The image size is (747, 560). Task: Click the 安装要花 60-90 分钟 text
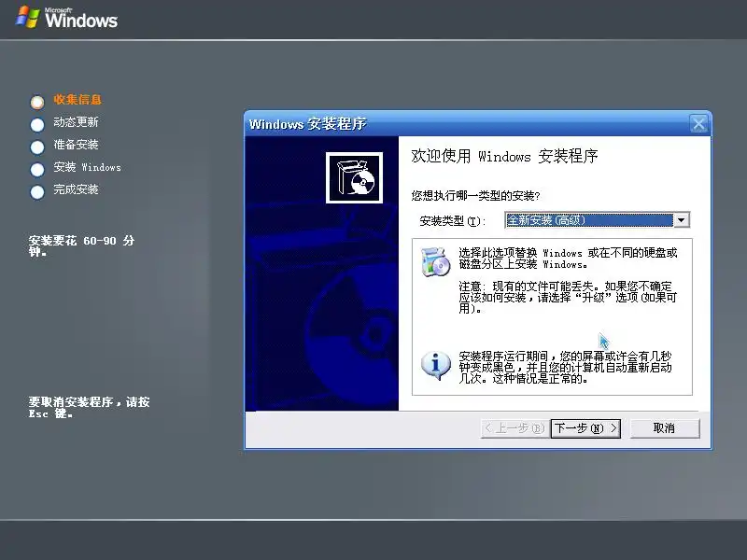(81, 245)
